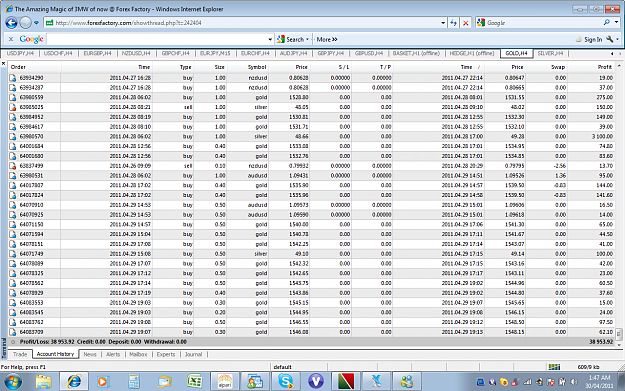This screenshot has width=625, height=391.
Task: Click the taskbar clock showing 1:47 AM
Action: tap(599, 382)
